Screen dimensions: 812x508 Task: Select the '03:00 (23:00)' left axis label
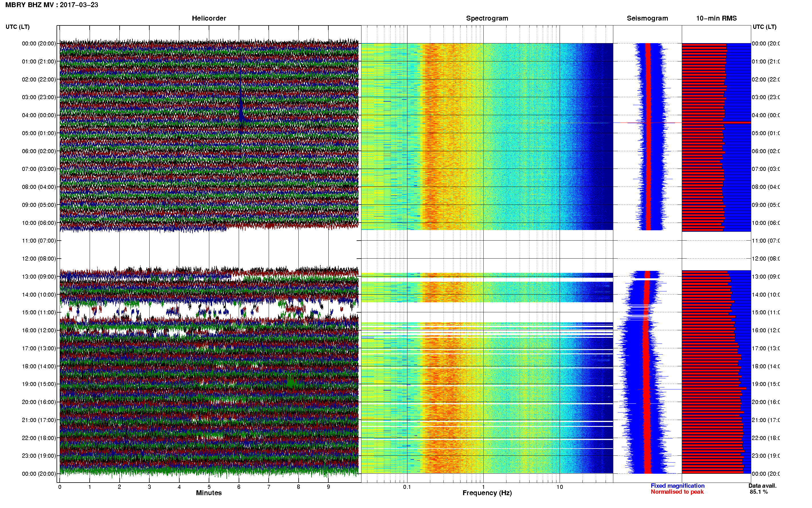pyautogui.click(x=39, y=97)
